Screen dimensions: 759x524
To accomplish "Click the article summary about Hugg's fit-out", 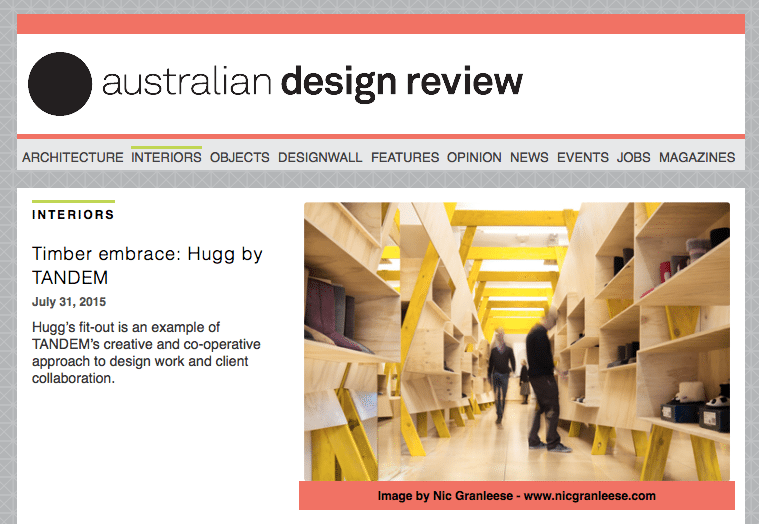I will pyautogui.click(x=140, y=353).
